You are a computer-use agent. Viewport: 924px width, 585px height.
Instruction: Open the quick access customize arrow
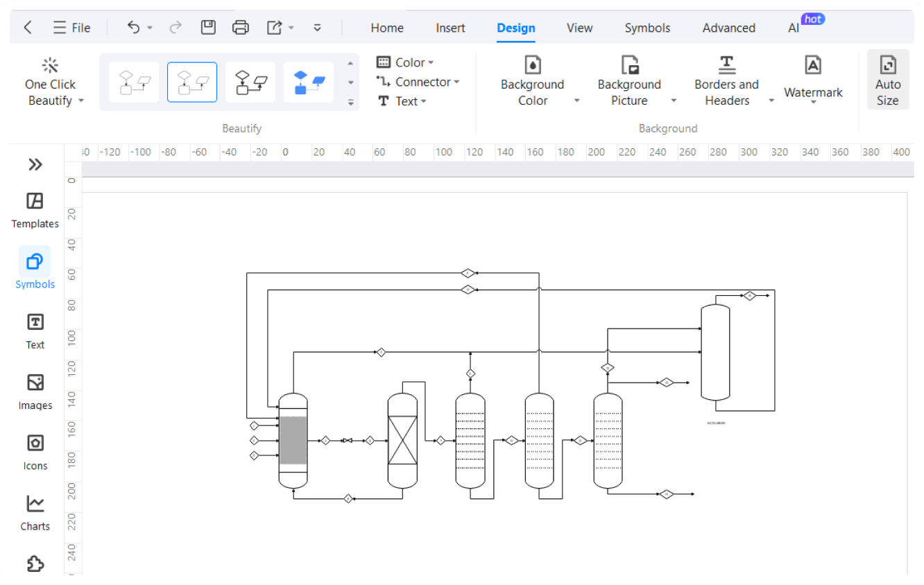pos(318,28)
